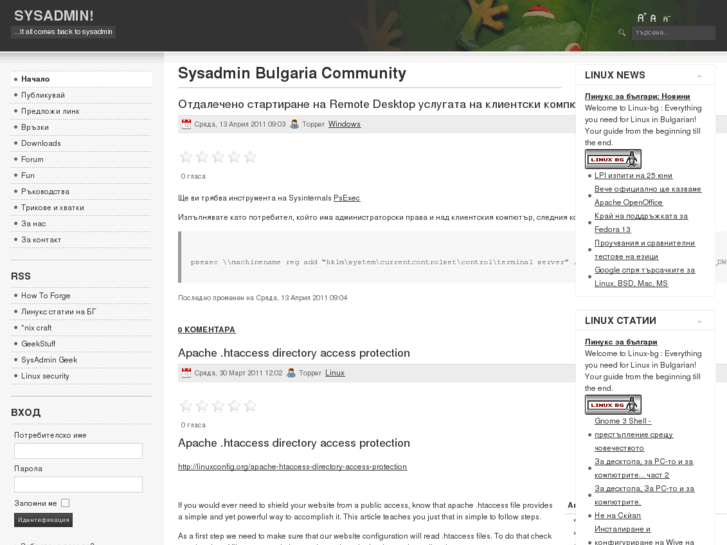Open Линукс за българи: Новини link
Screen dimensions: 727x545
pos(637,96)
